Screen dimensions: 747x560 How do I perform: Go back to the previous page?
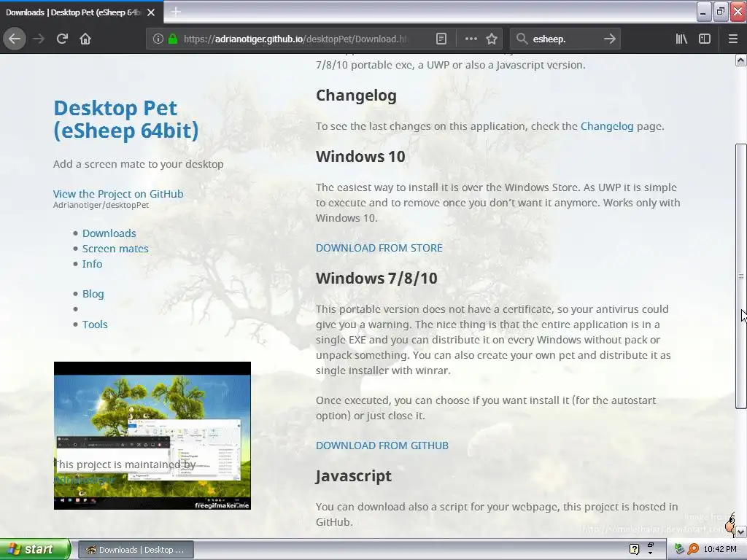pos(15,39)
